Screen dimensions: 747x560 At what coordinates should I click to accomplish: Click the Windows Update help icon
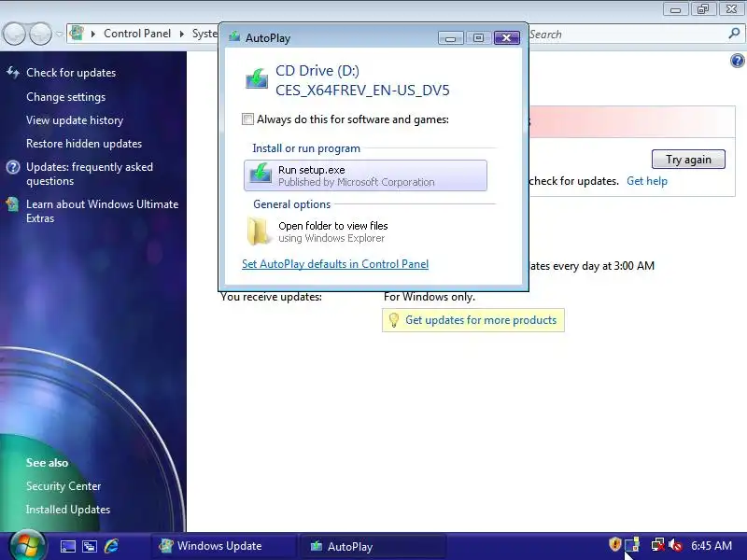[x=737, y=61]
